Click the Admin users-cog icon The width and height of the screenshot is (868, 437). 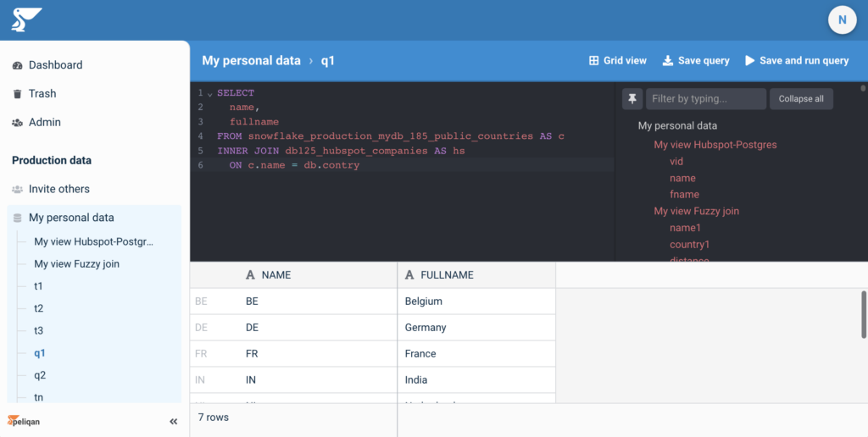click(17, 122)
